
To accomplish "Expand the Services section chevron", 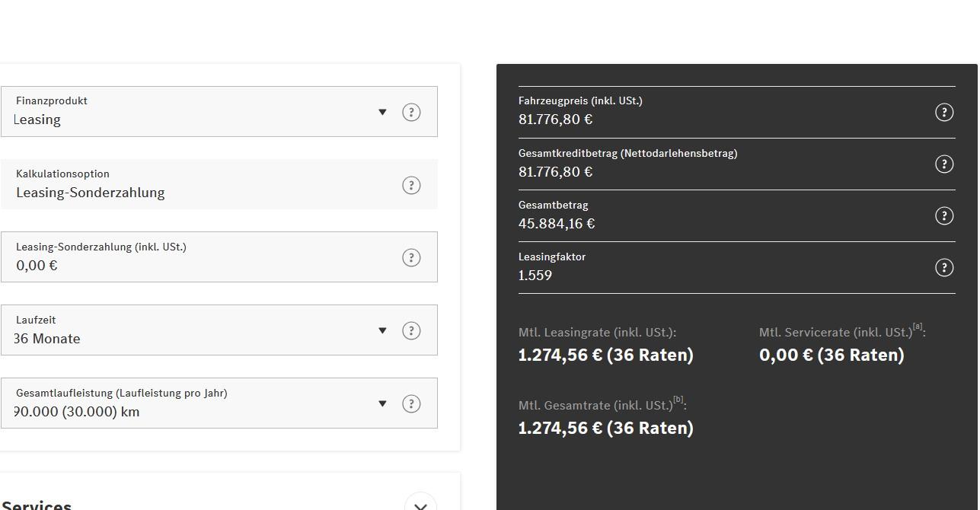I will (x=420, y=504).
